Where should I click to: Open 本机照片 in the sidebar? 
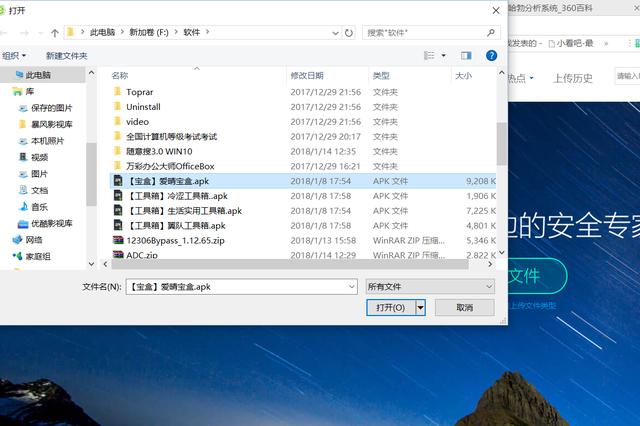point(42,141)
